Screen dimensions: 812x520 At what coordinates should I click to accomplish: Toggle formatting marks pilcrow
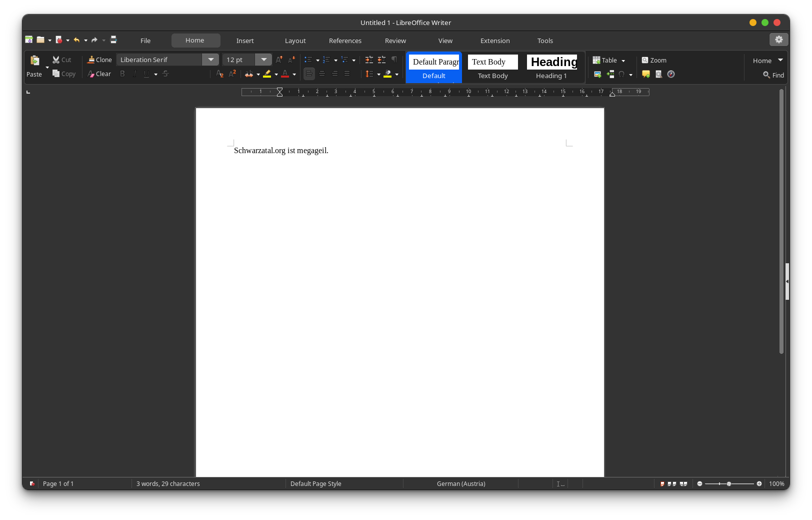tap(394, 60)
